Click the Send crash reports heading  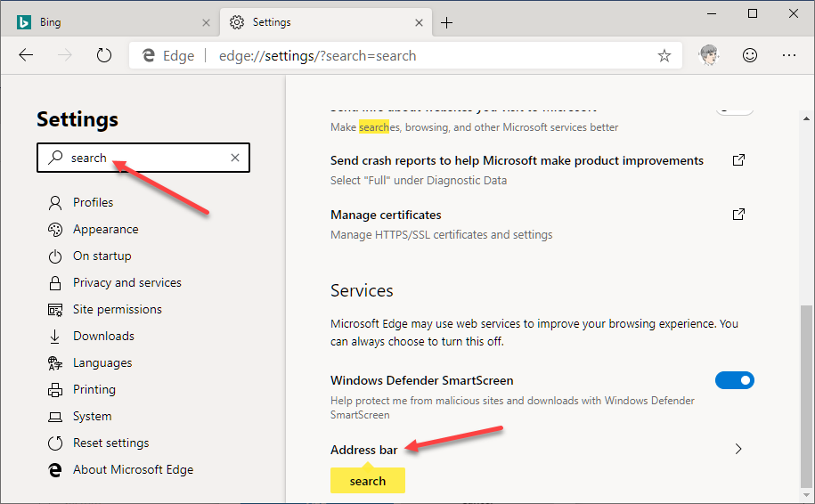click(517, 160)
